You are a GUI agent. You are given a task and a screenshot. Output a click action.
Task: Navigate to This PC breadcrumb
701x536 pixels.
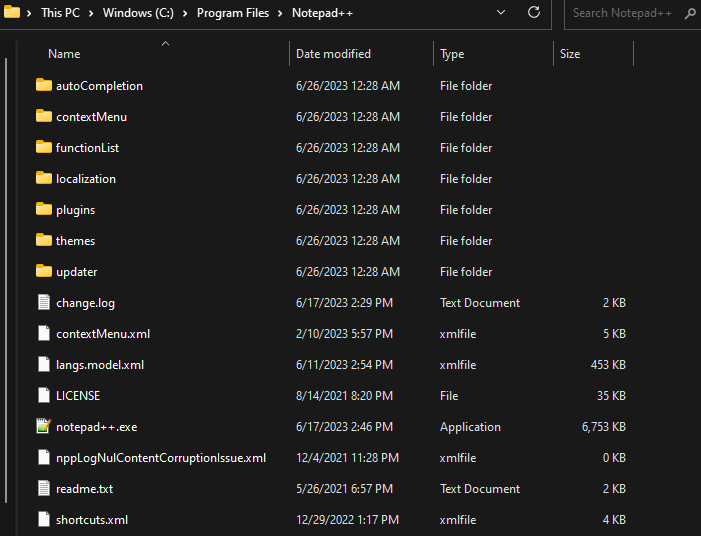(x=60, y=13)
